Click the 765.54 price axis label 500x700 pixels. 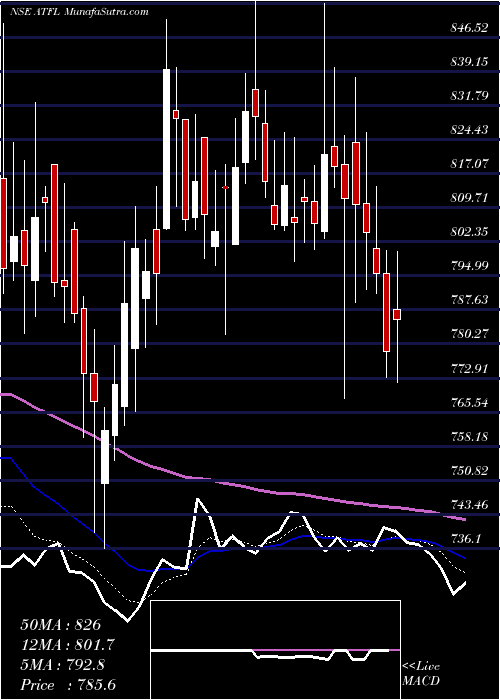pos(469,403)
